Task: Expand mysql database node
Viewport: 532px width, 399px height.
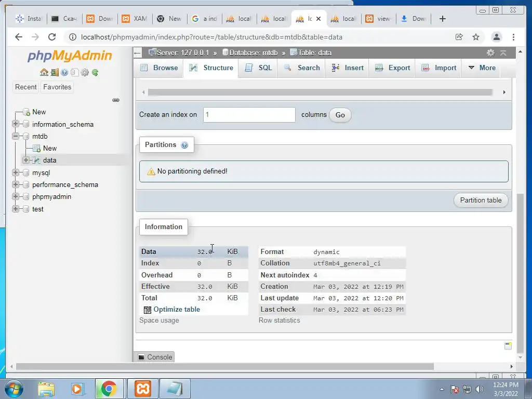Action: tap(15, 172)
